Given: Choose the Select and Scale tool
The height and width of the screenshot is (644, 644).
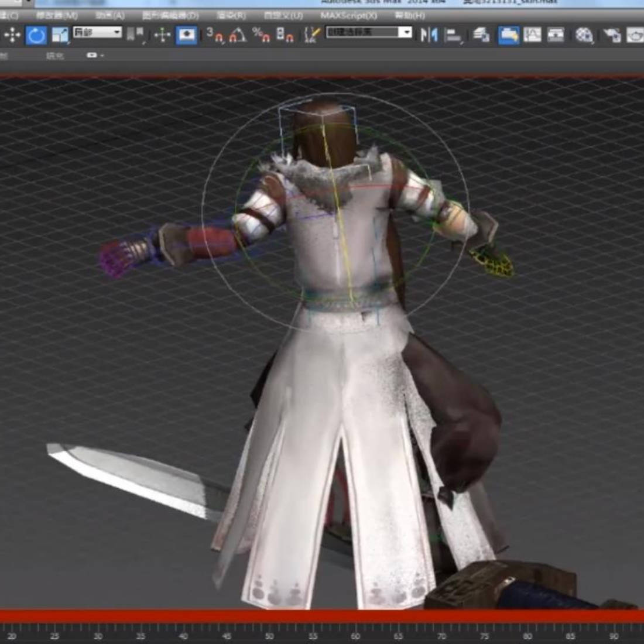Looking at the screenshot, I should click(60, 35).
